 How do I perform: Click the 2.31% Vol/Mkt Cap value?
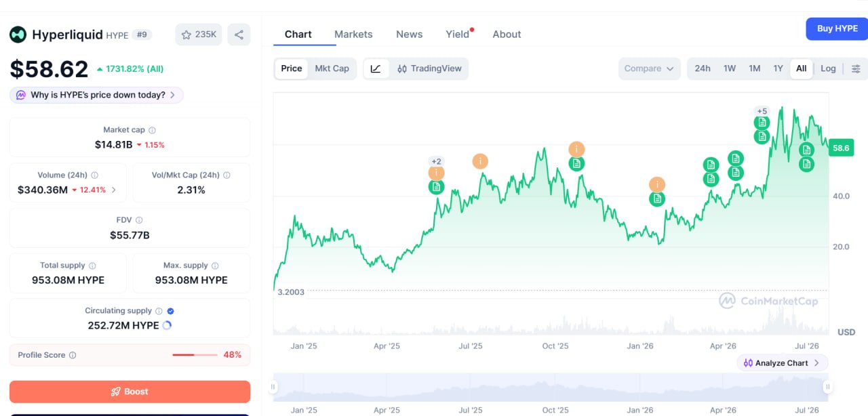point(191,190)
